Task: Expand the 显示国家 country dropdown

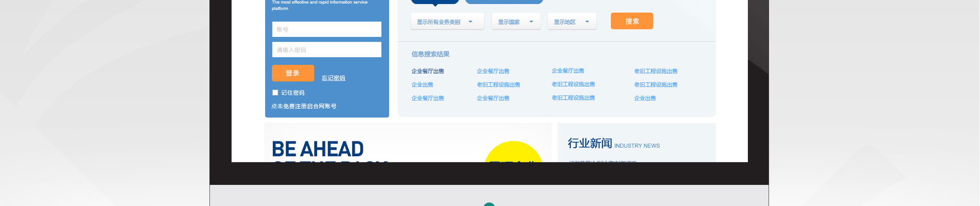Action: [x=516, y=22]
